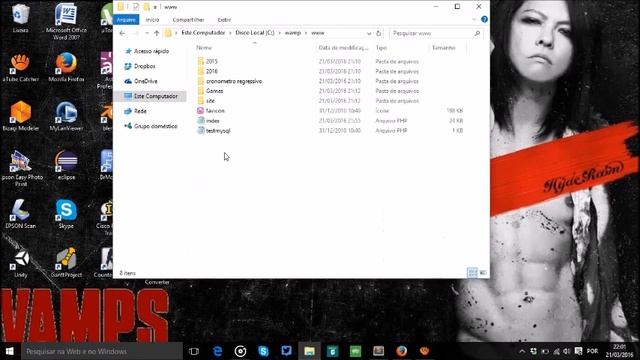Open the 2016 folder
Viewport: 640px width, 360px height.
point(211,71)
